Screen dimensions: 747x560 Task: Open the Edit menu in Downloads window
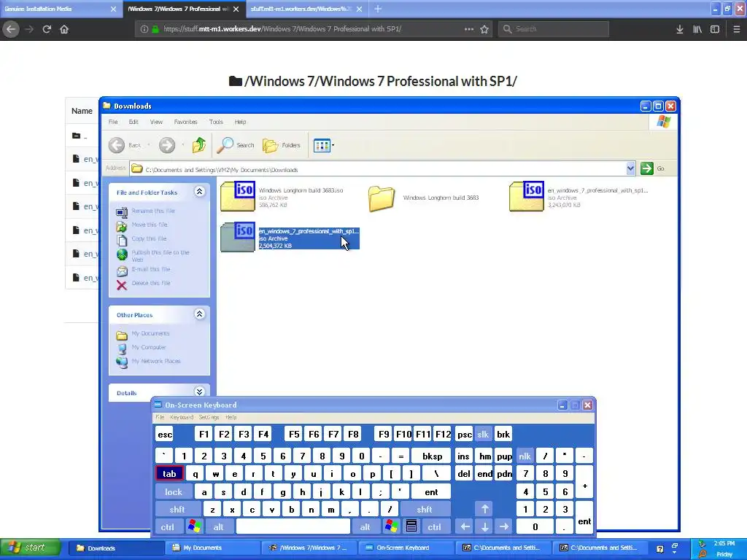point(133,122)
